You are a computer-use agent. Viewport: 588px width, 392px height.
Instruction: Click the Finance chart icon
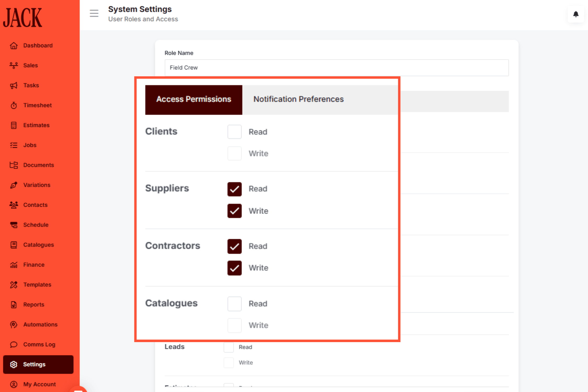(x=14, y=264)
